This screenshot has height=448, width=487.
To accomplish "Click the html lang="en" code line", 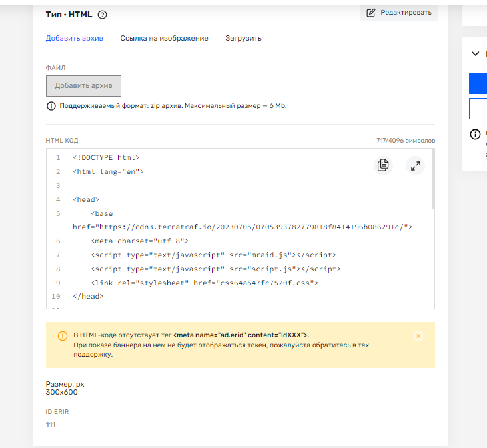I will [x=108, y=171].
